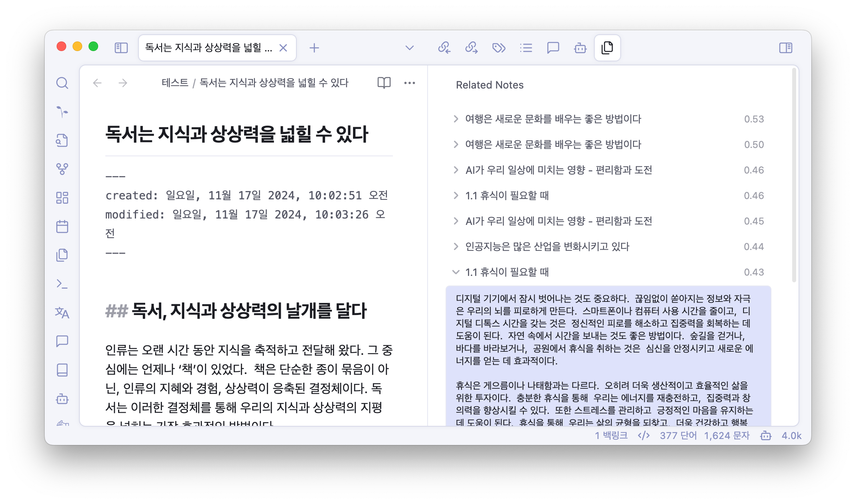
Task: Open outgoing links pane icon
Action: click(471, 48)
